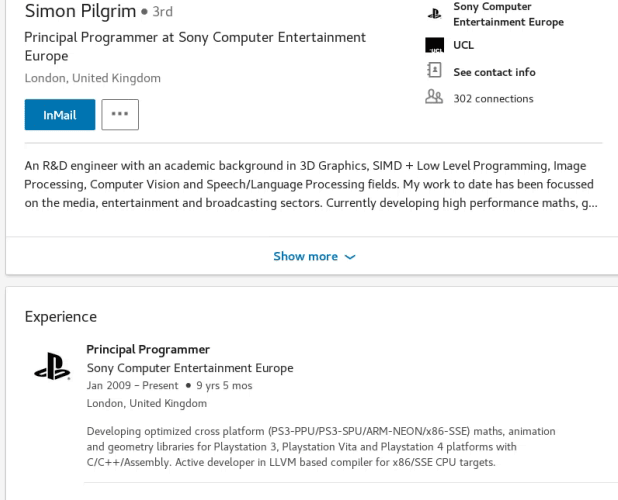This screenshot has height=500, width=618.
Task: View 302 connections
Action: point(493,99)
